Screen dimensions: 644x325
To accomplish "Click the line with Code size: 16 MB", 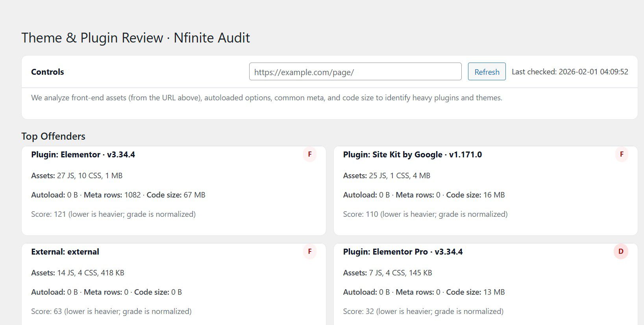I will [424, 195].
